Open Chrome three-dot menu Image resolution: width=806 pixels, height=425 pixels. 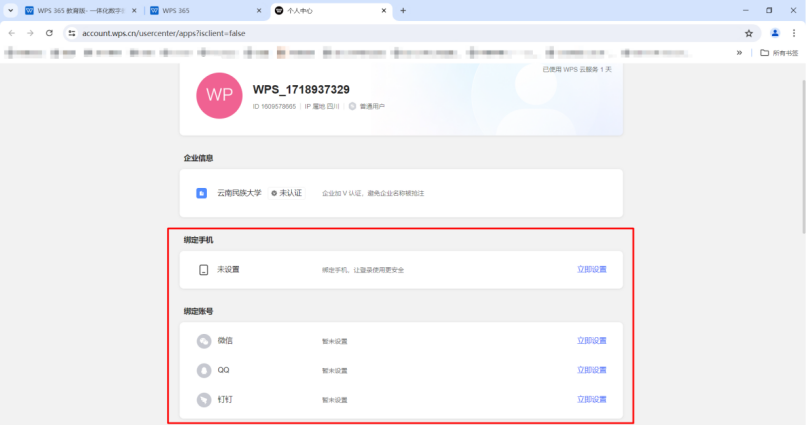(x=794, y=33)
